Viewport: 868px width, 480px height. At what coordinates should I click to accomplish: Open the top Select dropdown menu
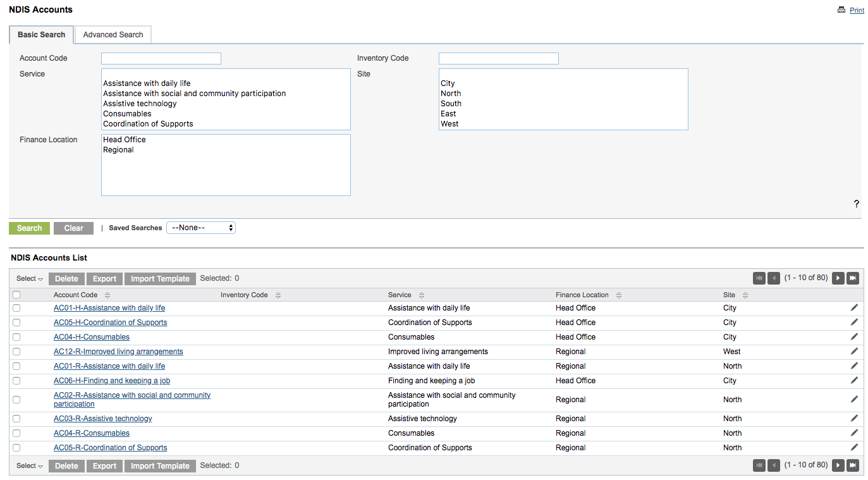[x=29, y=279]
